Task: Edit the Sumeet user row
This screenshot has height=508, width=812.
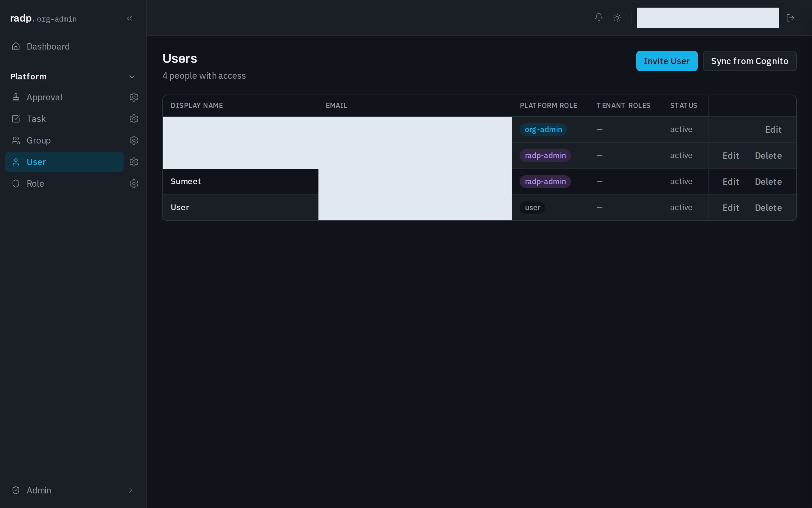Action: tap(730, 182)
